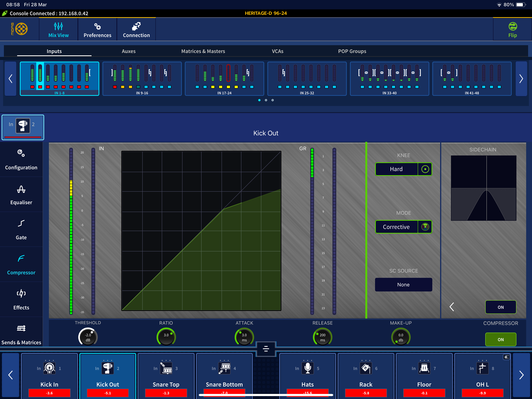This screenshot has height=399, width=532.
Task: Tap the OH L link badge icon
Action: (x=506, y=357)
